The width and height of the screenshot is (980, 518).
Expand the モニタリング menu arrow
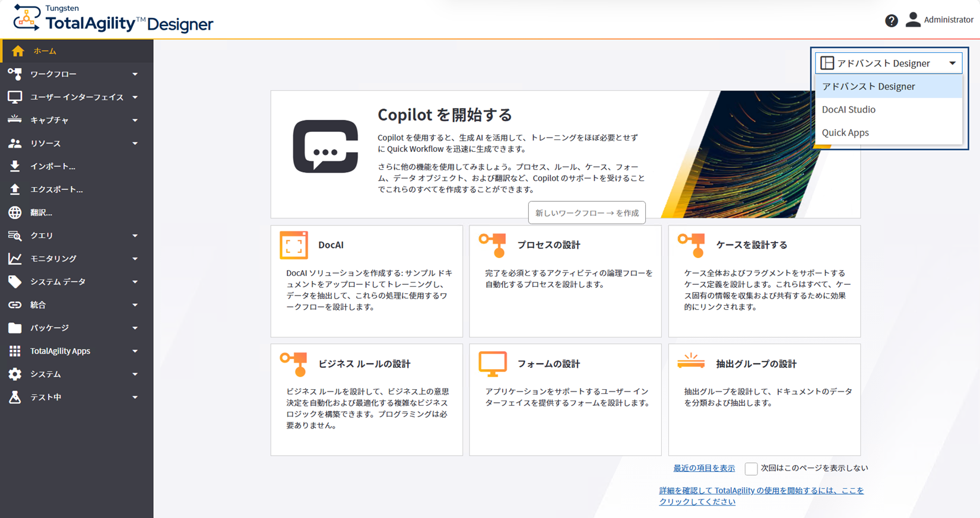click(135, 259)
